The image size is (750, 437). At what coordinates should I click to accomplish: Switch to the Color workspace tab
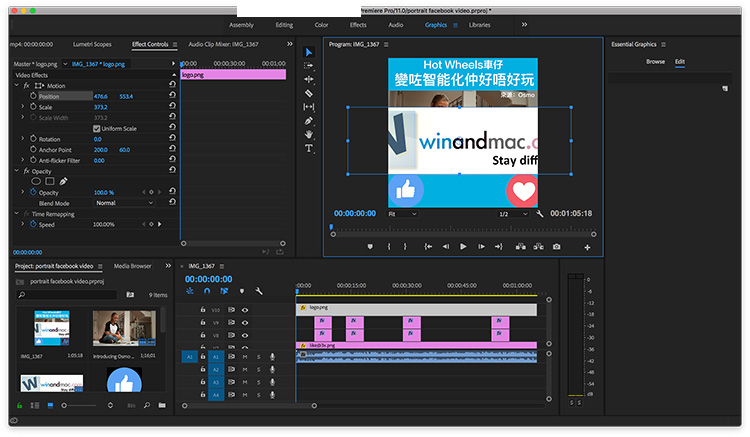321,24
